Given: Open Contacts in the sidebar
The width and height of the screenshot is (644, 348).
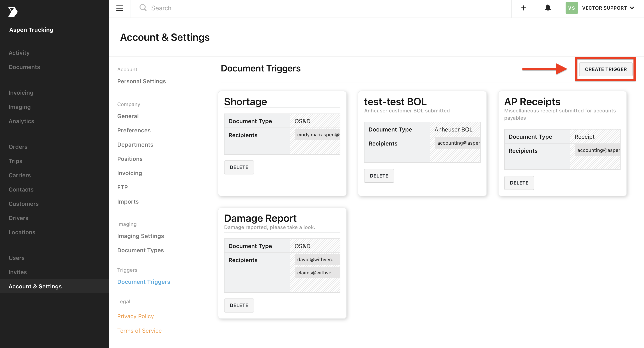Looking at the screenshot, I should click(21, 189).
